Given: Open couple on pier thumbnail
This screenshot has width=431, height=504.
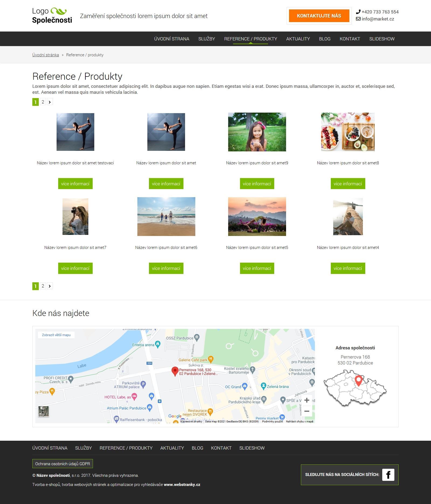Looking at the screenshot, I should click(x=348, y=217).
